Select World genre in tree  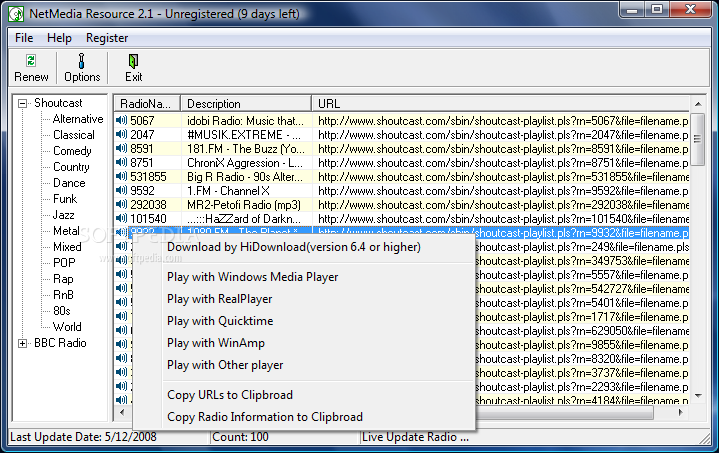(x=67, y=327)
